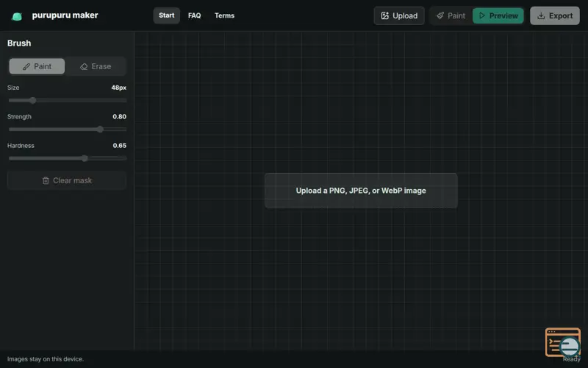The width and height of the screenshot is (588, 368).
Task: Open the purupuru maker home title
Action: pyautogui.click(x=65, y=15)
